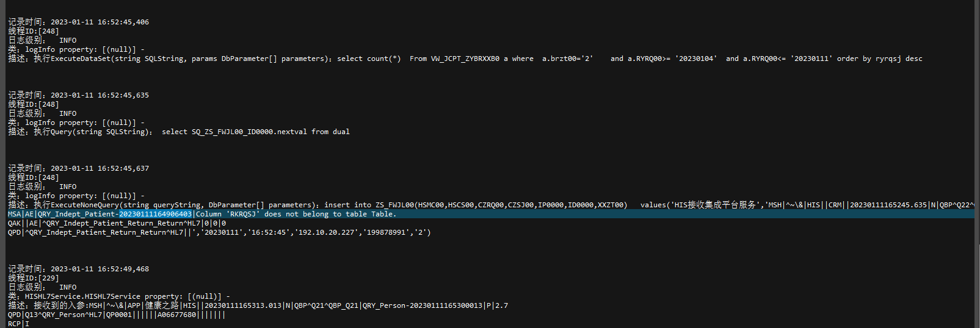This screenshot has width=980, height=328.
Task: Click 'insert into ZS_FWJL00' statement text
Action: [x=369, y=205]
